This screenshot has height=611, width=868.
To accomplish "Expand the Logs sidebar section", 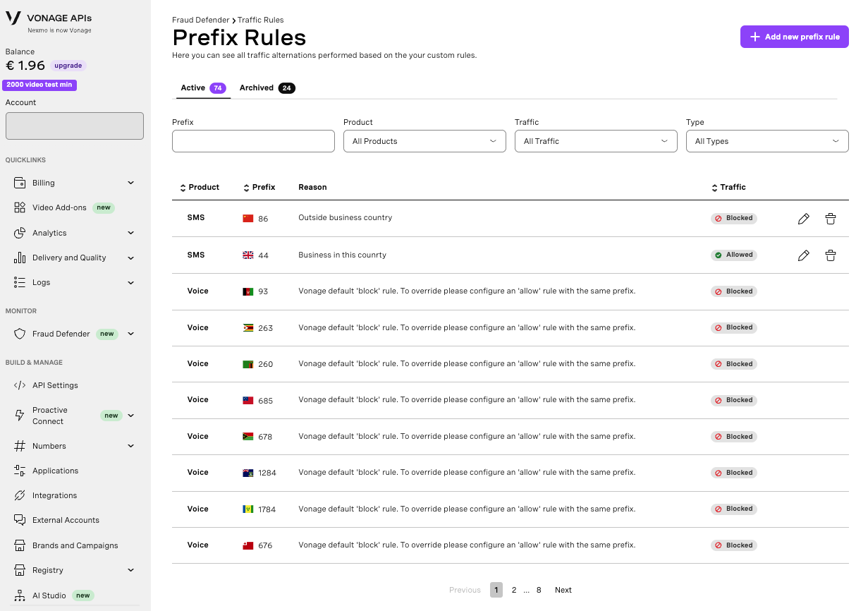I will pyautogui.click(x=130, y=282).
